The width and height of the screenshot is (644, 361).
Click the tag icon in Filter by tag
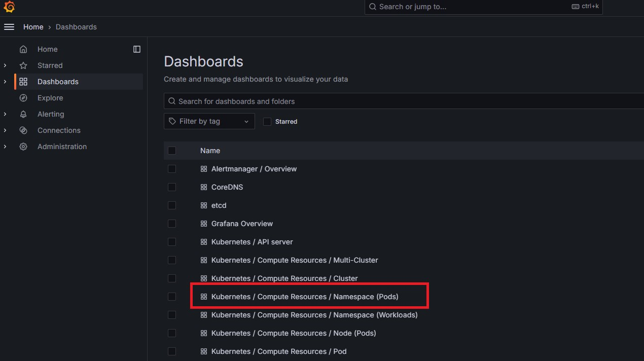click(x=172, y=121)
